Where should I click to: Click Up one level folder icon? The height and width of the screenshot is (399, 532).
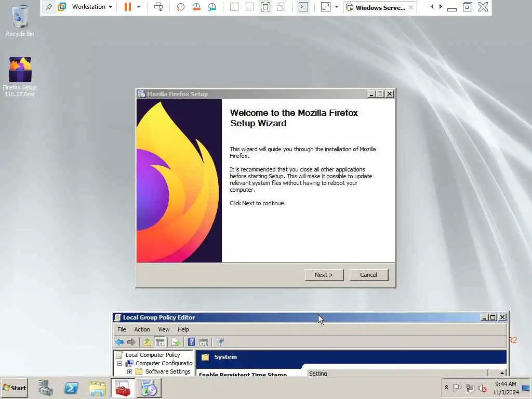click(147, 342)
